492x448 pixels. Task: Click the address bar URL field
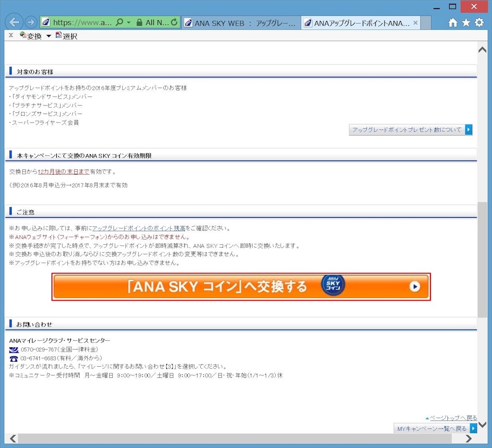click(82, 22)
